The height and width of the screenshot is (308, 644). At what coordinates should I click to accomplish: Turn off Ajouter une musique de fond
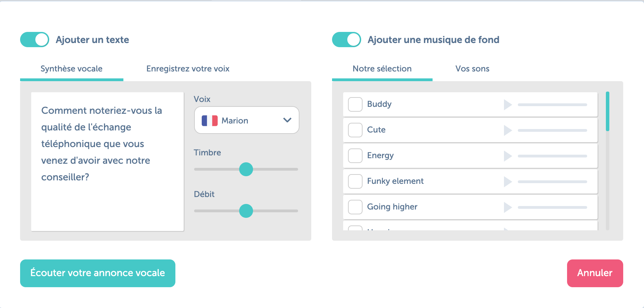(x=347, y=40)
